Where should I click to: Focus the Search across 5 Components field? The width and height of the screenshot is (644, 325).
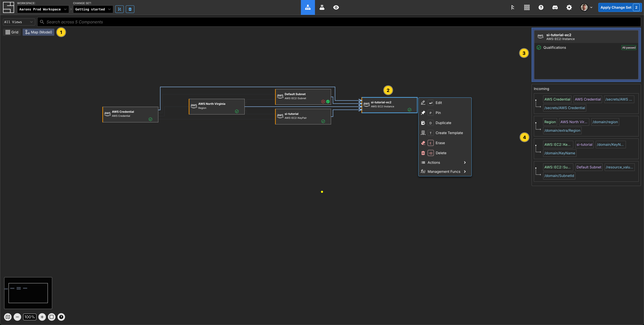339,22
